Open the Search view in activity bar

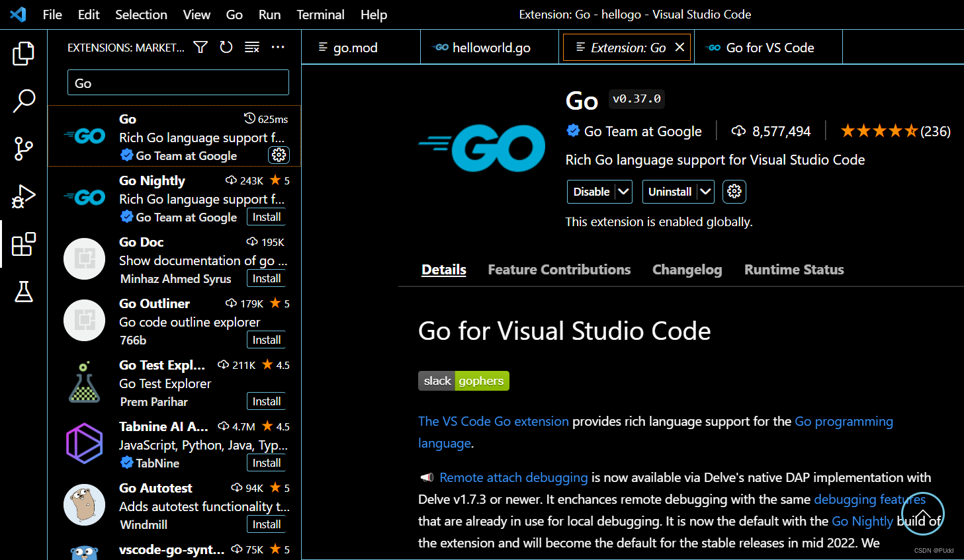point(24,101)
